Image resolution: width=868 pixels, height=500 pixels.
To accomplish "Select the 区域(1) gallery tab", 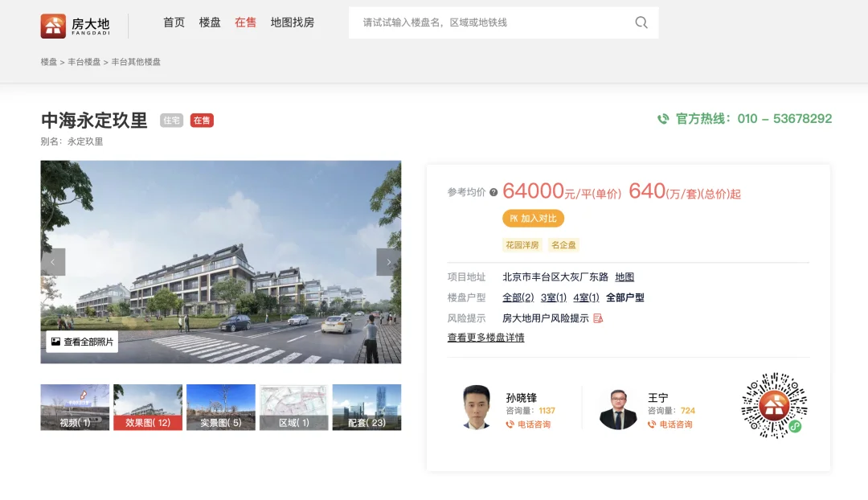I will pyautogui.click(x=294, y=408).
